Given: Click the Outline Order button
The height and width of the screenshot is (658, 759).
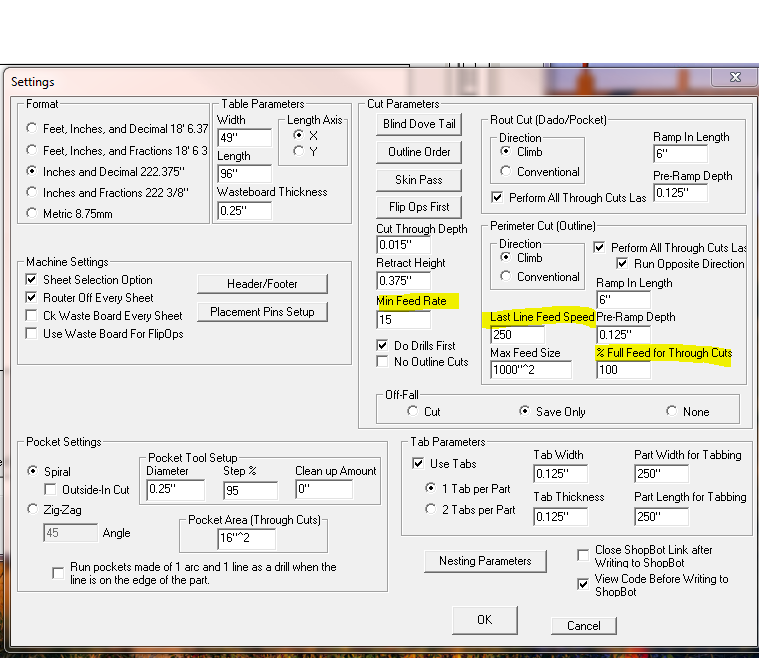Looking at the screenshot, I should pyautogui.click(x=419, y=152).
